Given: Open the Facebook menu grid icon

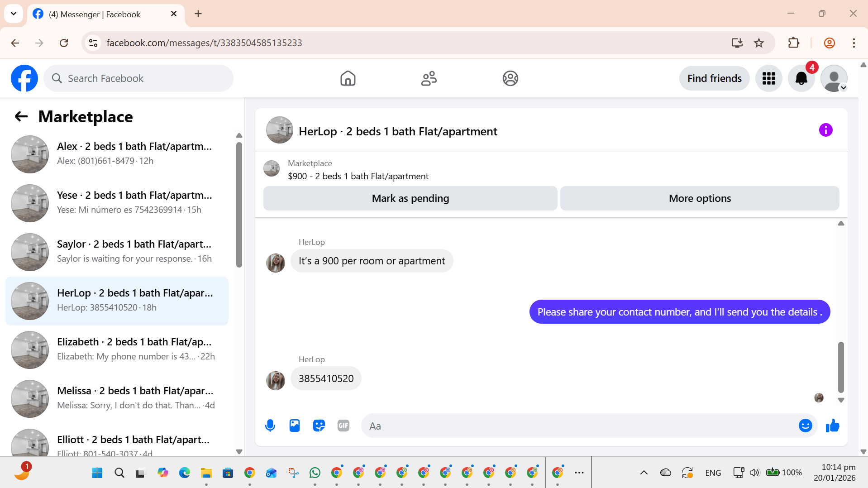Looking at the screenshot, I should point(768,78).
